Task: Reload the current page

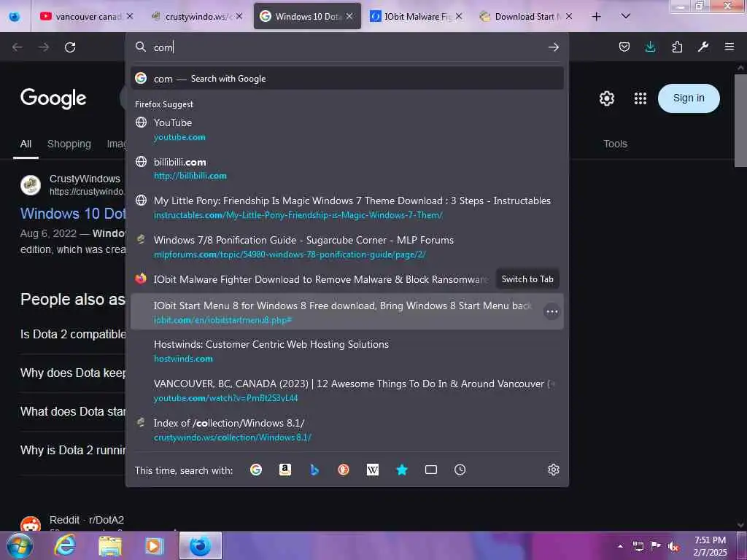Action: (70, 47)
